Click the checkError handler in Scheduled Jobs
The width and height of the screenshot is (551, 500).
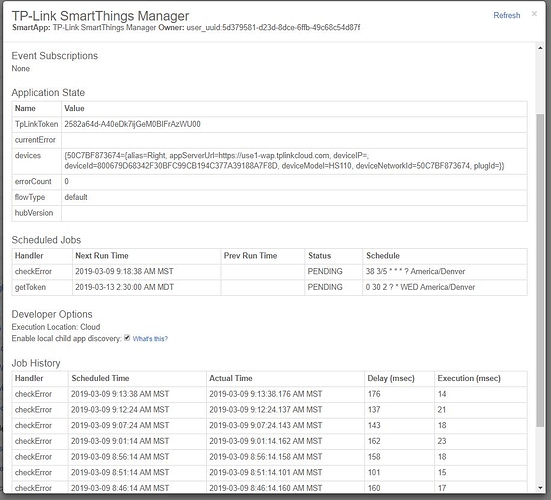coord(33,272)
